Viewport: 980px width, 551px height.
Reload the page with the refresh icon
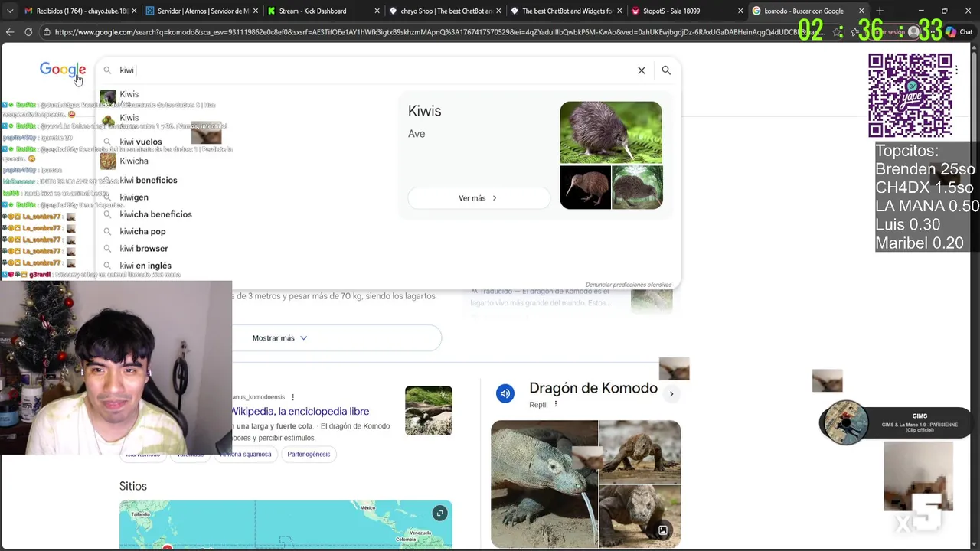pyautogui.click(x=28, y=32)
